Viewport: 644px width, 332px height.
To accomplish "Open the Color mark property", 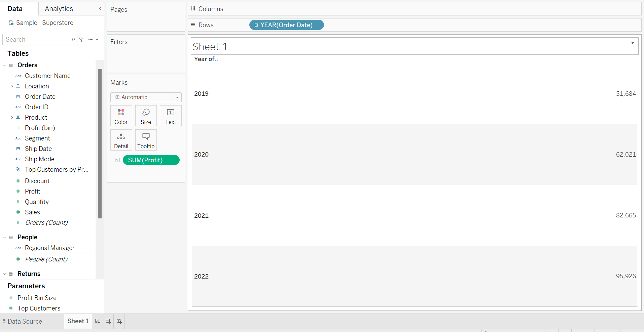I will click(x=121, y=116).
